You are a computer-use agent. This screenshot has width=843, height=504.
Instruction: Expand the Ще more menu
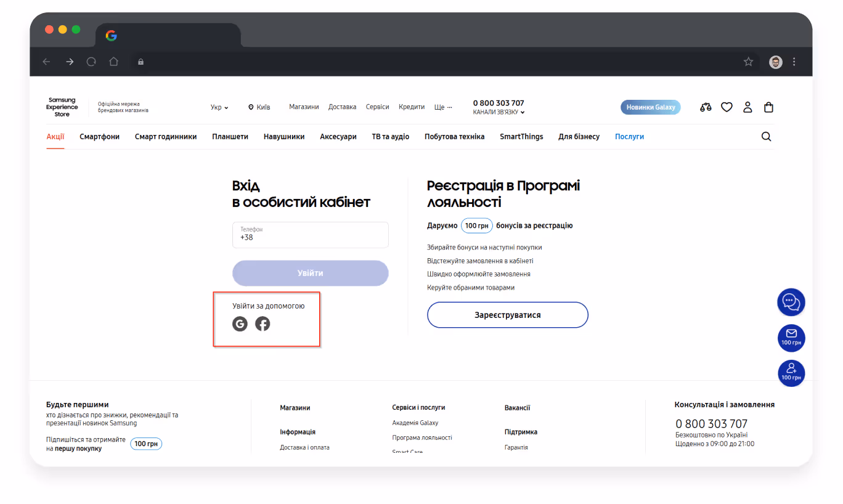[443, 107]
